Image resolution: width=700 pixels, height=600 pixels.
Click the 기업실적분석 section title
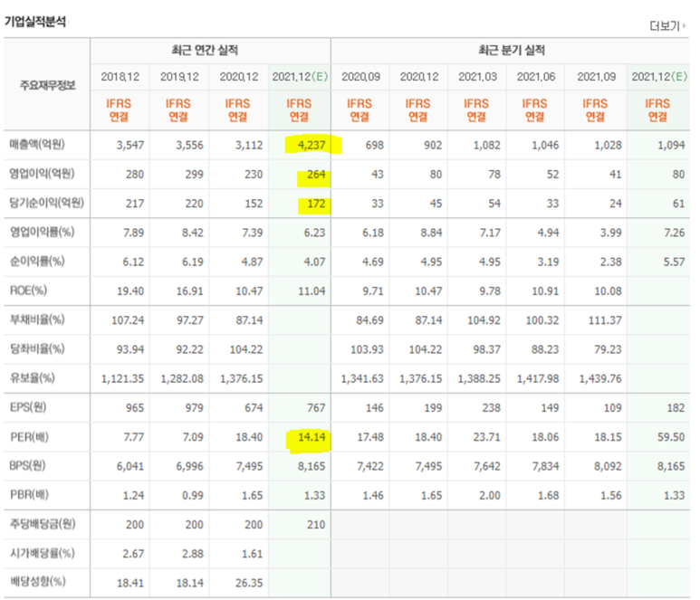click(35, 22)
